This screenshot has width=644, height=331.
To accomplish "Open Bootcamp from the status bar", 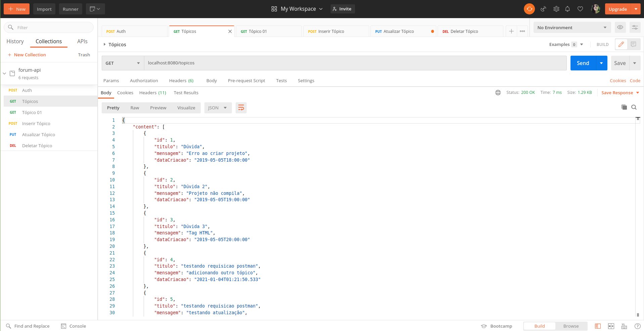I will [497, 326].
